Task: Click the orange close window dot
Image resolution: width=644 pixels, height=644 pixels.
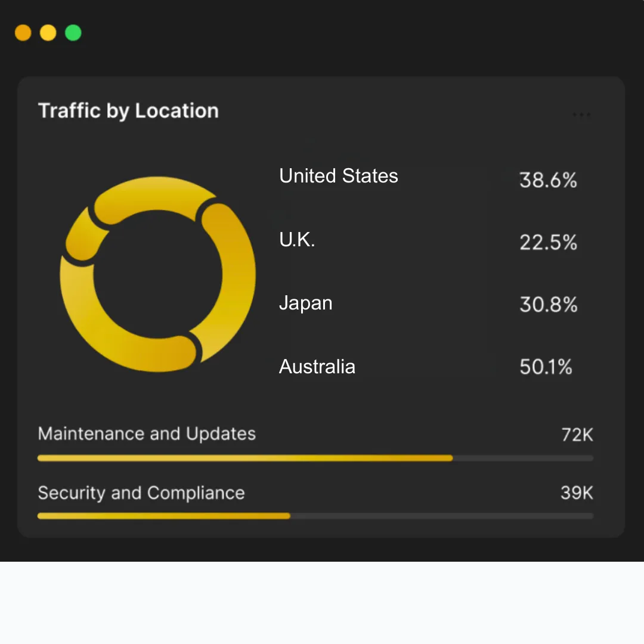Action: tap(23, 33)
